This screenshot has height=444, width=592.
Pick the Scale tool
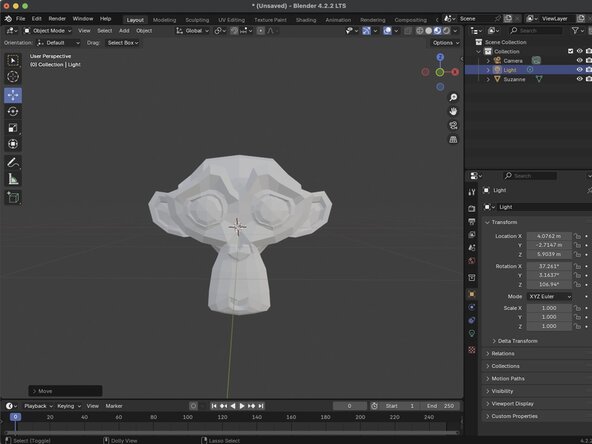pos(13,128)
